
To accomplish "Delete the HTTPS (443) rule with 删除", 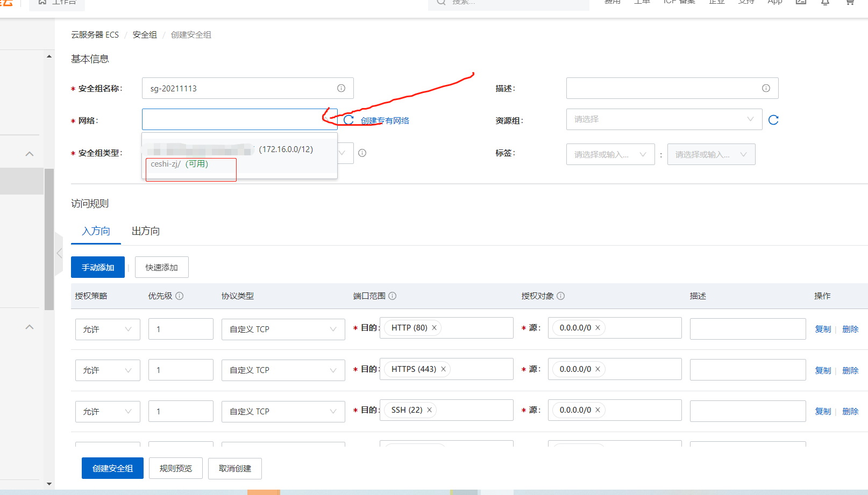I will coord(850,371).
